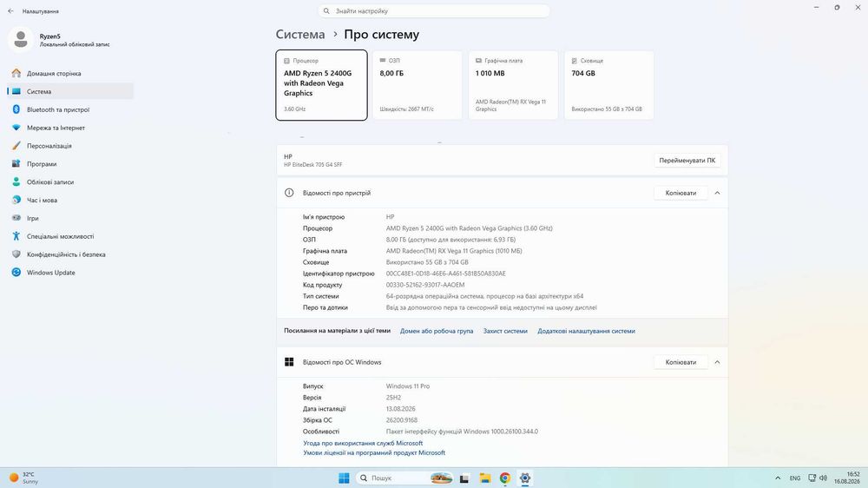The width and height of the screenshot is (868, 488).
Task: Select the Графічна плата 1 010 MB card
Action: point(513,85)
